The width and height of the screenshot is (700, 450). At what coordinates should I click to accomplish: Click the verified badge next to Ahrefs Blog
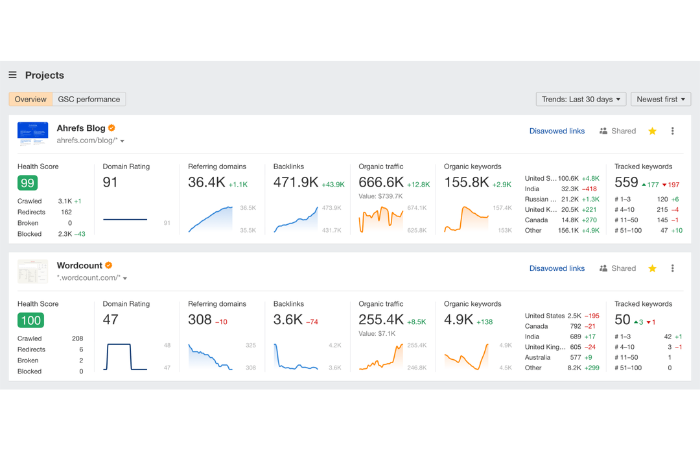pyautogui.click(x=112, y=128)
